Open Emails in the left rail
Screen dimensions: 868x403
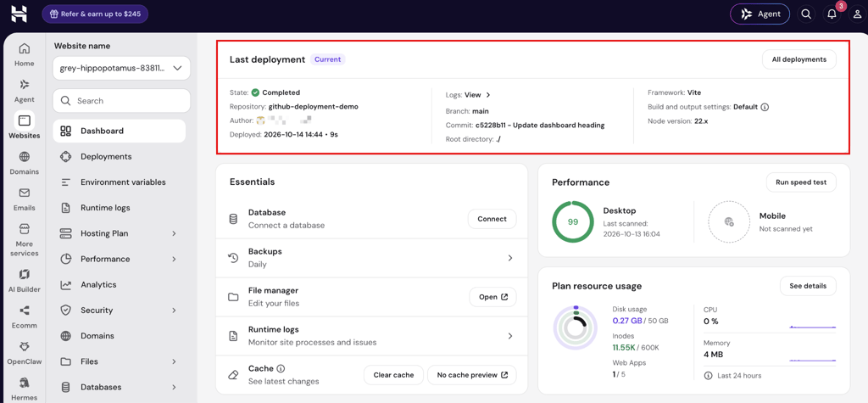(25, 199)
